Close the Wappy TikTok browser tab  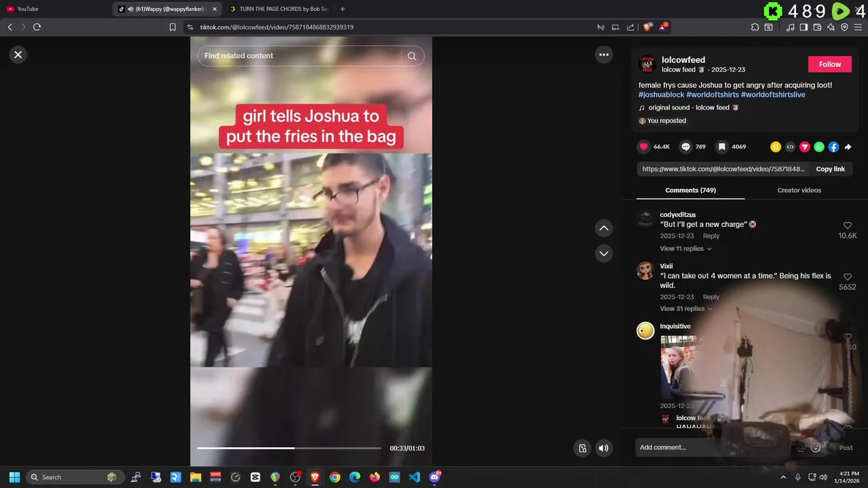click(215, 9)
